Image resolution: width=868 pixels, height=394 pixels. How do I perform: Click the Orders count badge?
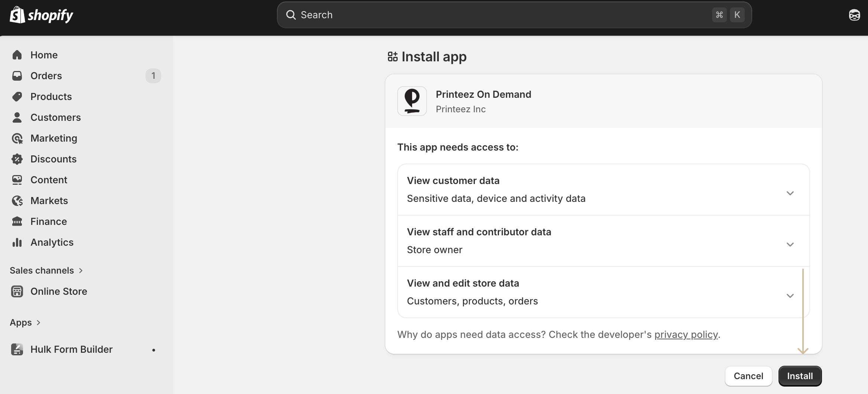pos(153,76)
